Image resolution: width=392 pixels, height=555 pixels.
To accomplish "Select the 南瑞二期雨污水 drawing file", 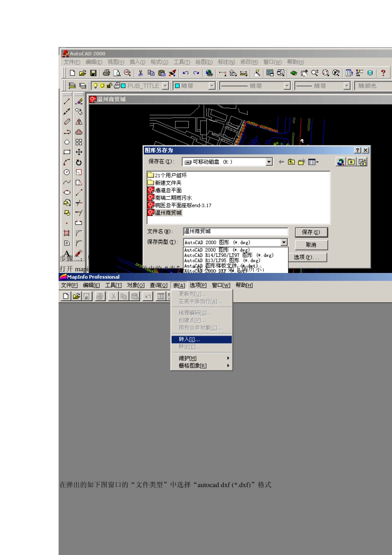I will tap(170, 198).
